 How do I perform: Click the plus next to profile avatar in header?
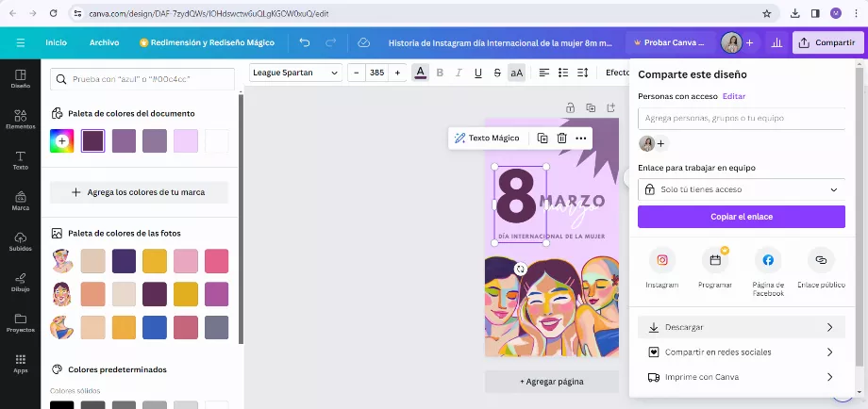[x=749, y=42]
